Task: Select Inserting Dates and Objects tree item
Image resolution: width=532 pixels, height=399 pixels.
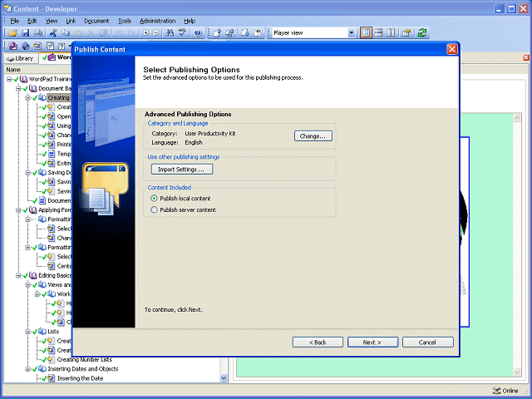Action: pos(83,369)
